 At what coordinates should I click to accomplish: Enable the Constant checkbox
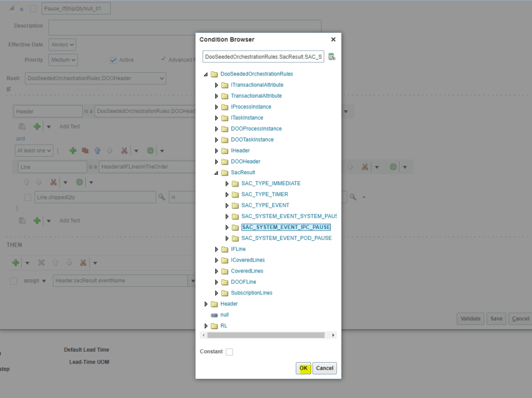(229, 352)
